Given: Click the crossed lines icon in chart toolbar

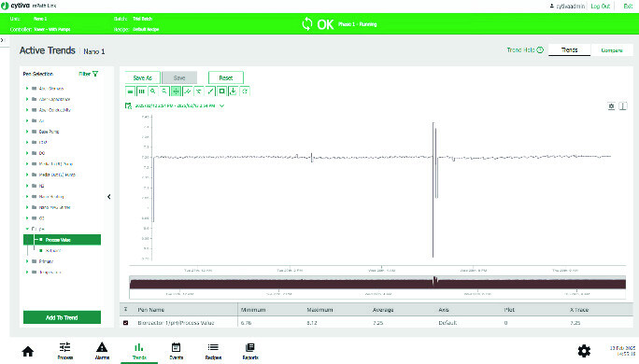Looking at the screenshot, I should [199, 91].
